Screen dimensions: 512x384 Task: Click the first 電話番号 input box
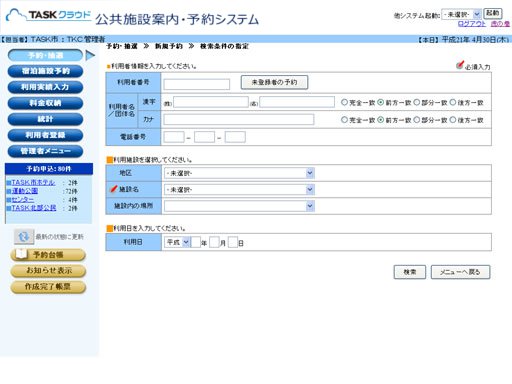174,137
